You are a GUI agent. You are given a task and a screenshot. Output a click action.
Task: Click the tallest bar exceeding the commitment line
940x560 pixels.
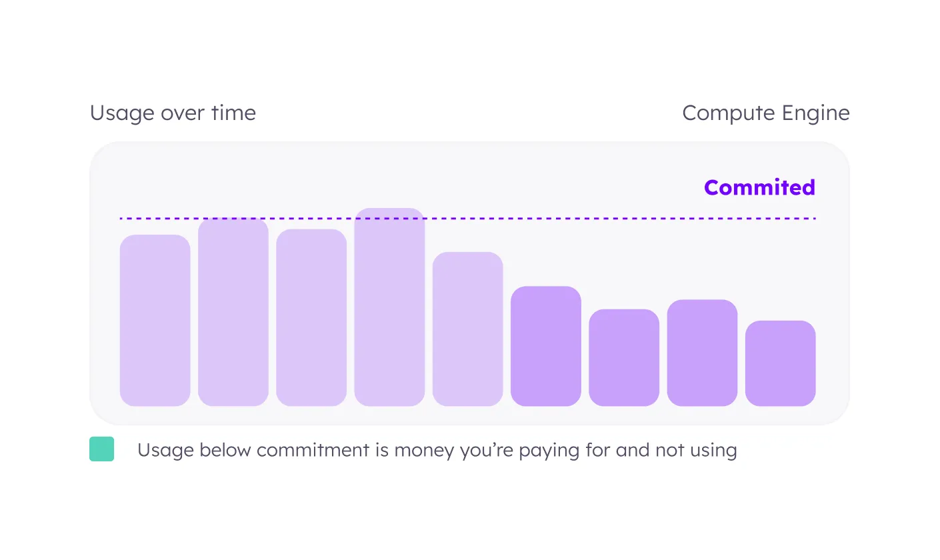pos(389,307)
